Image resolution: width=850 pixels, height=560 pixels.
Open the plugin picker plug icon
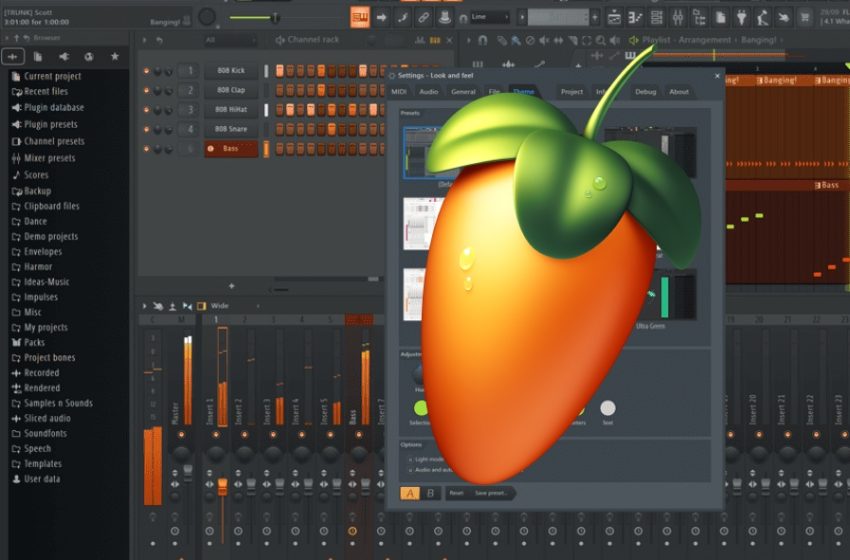pos(742,17)
